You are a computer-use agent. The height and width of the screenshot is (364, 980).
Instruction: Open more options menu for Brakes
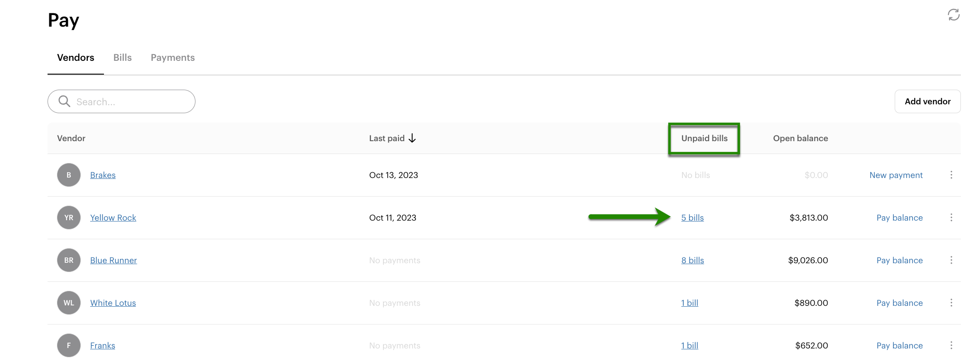click(951, 175)
